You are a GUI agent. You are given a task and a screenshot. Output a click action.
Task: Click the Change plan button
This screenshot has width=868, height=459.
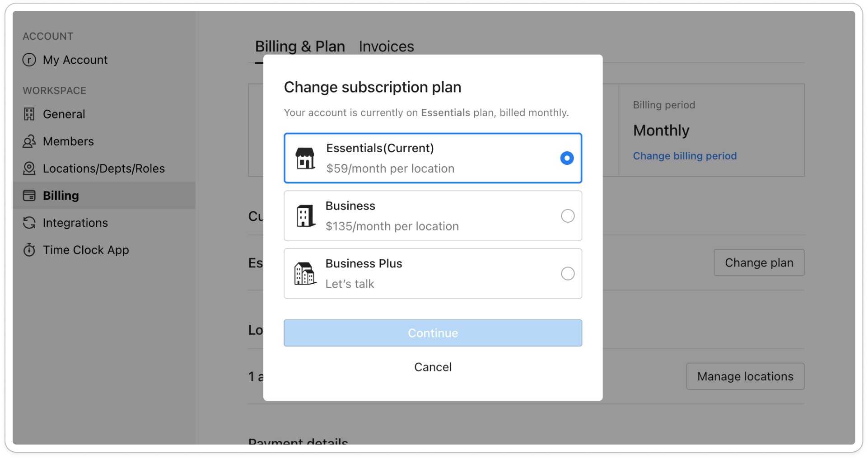click(759, 262)
